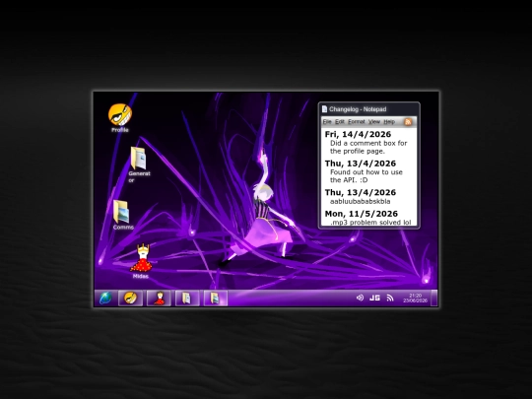Viewport: 532px width, 399px height.
Task: Click the '.mp3 problem solved lol' line
Action: click(370, 223)
